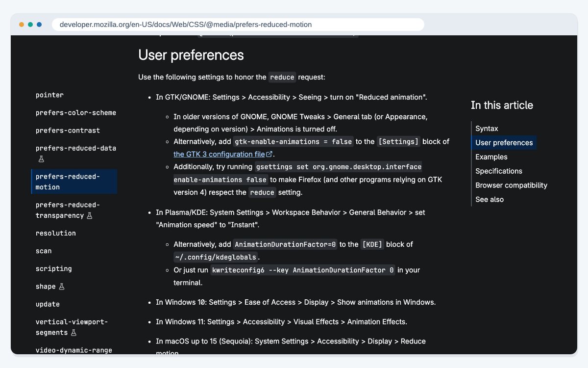The width and height of the screenshot is (588, 368).
Task: Open the update sidebar entry
Action: click(x=48, y=304)
